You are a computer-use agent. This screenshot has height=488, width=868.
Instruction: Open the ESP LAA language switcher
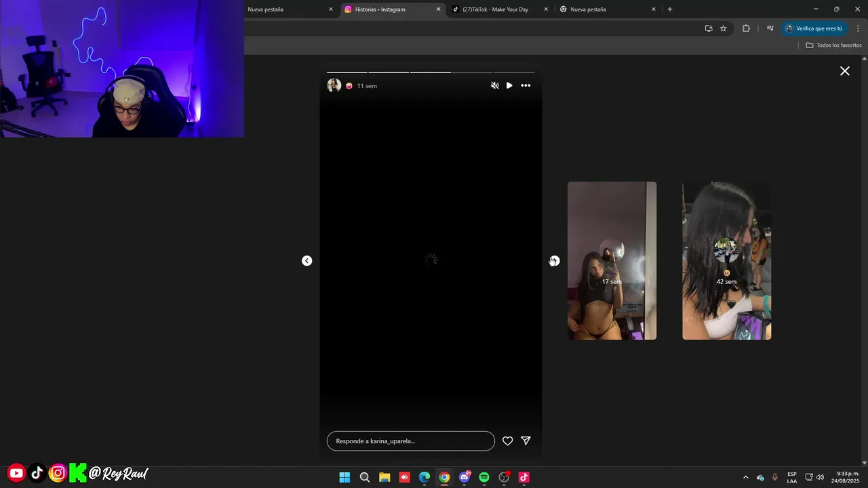[792, 477]
